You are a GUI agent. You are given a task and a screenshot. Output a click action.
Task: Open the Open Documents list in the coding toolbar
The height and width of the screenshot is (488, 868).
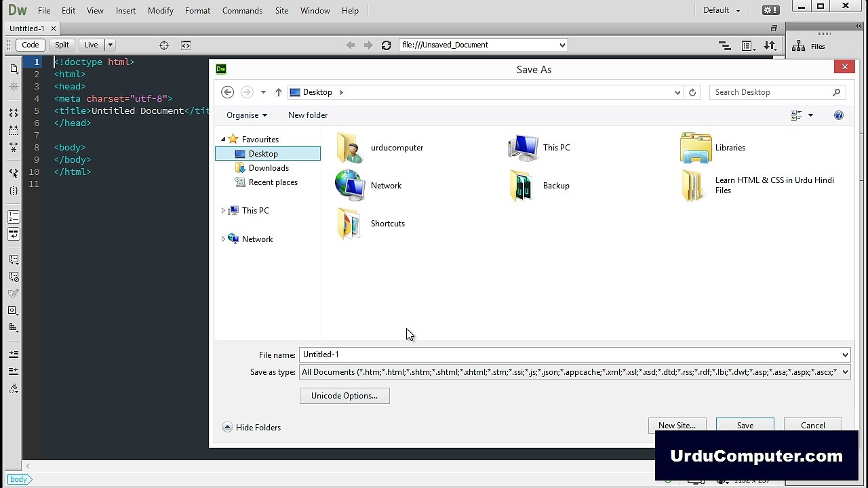pyautogui.click(x=14, y=69)
